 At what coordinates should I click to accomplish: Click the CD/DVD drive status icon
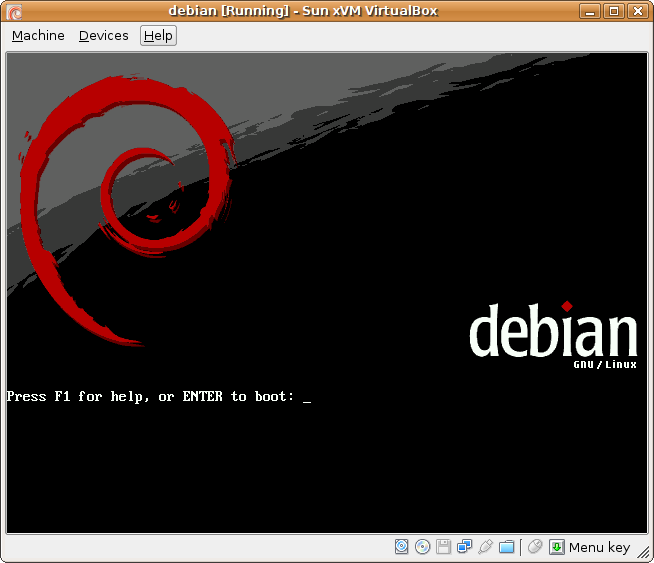pyautogui.click(x=423, y=546)
